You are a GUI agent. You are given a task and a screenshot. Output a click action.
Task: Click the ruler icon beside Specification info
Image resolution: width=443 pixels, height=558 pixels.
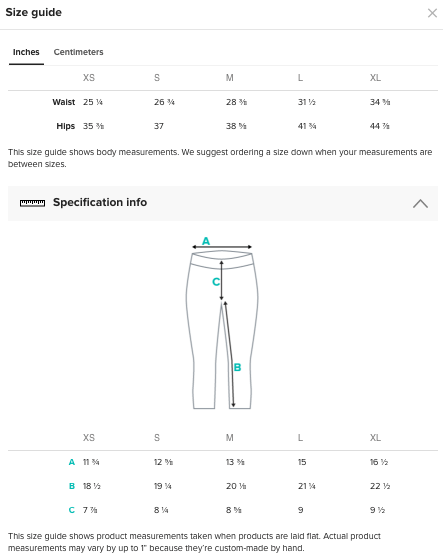coord(32,203)
